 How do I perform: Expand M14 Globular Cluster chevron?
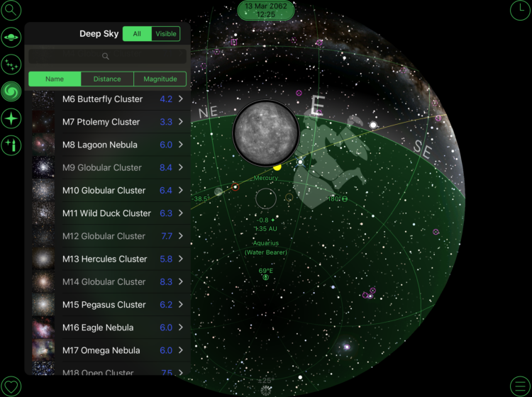(x=181, y=281)
